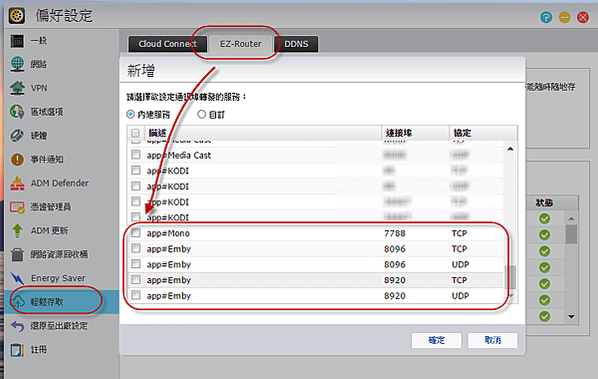598x379 pixels.
Task: Click the network globe icon in sidebar
Action: [x=17, y=64]
